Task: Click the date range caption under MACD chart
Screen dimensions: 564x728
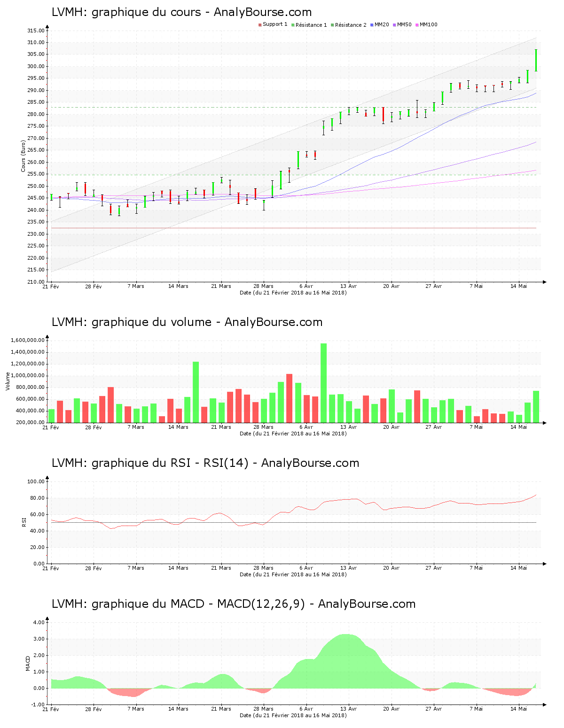Action: tap(293, 715)
